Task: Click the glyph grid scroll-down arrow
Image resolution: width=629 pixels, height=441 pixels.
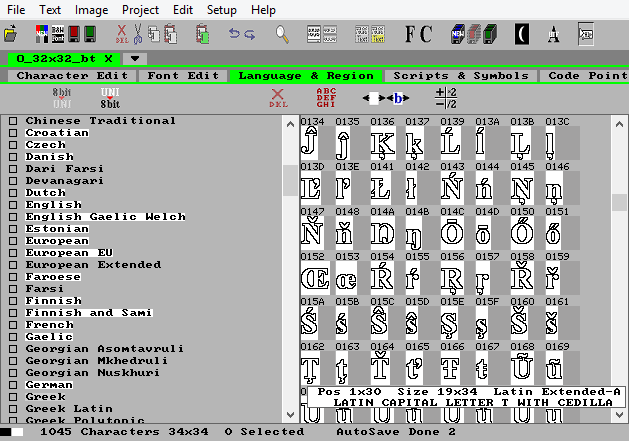Action: 619,414
